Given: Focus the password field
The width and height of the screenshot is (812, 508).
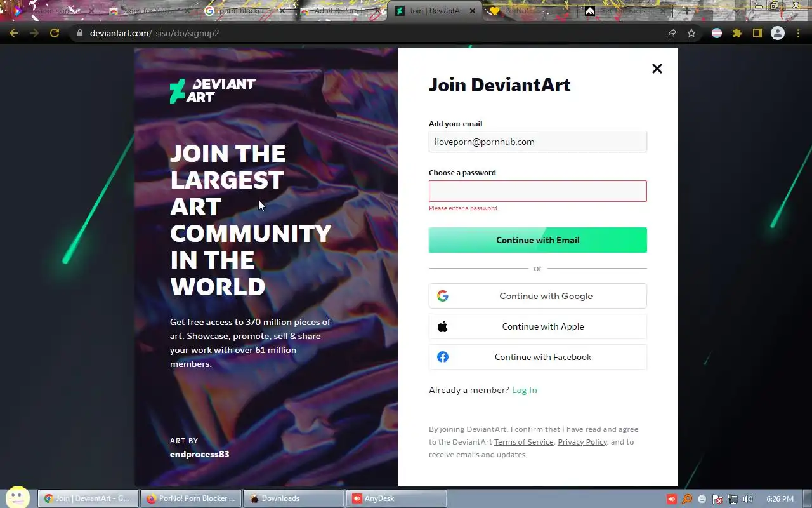Looking at the screenshot, I should (x=538, y=191).
